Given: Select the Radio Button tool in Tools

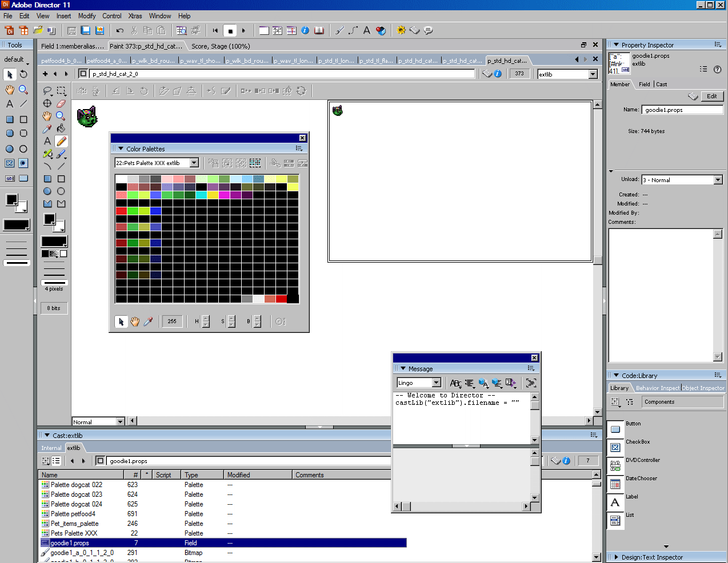Looking at the screenshot, I should pos(23,163).
